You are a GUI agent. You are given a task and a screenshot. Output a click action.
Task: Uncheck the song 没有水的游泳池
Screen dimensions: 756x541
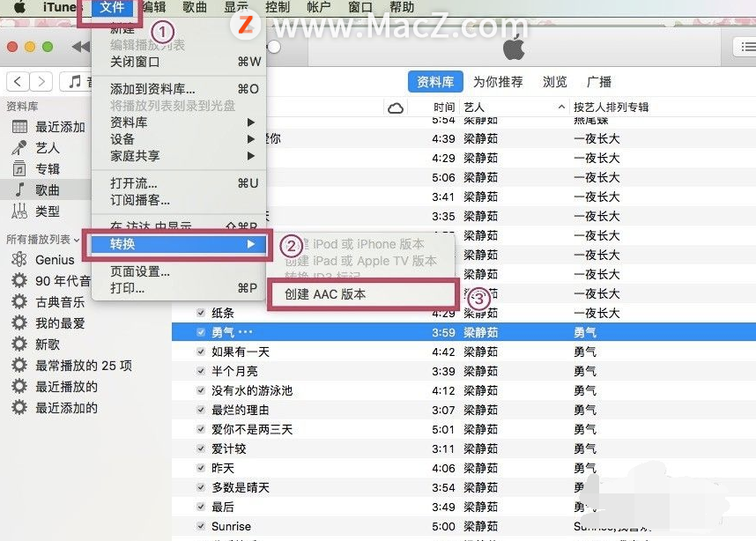pyautogui.click(x=201, y=390)
